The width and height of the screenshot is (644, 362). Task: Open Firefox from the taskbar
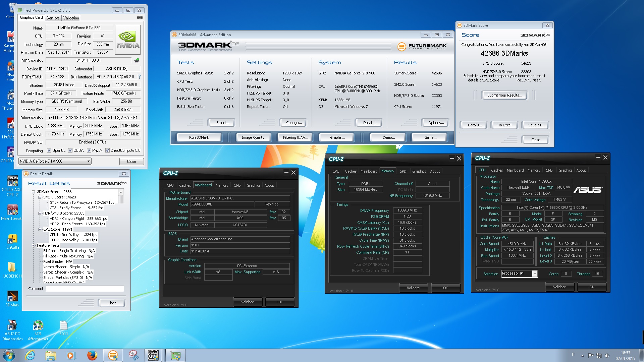coord(92,355)
